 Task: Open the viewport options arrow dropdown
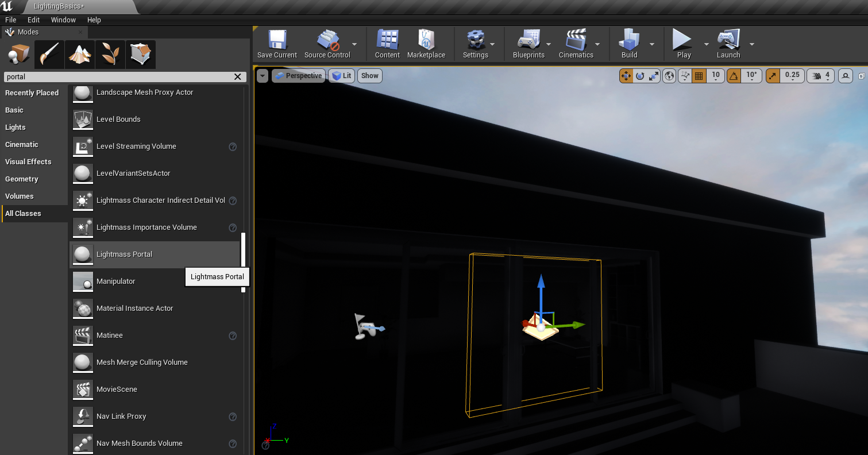click(x=263, y=76)
